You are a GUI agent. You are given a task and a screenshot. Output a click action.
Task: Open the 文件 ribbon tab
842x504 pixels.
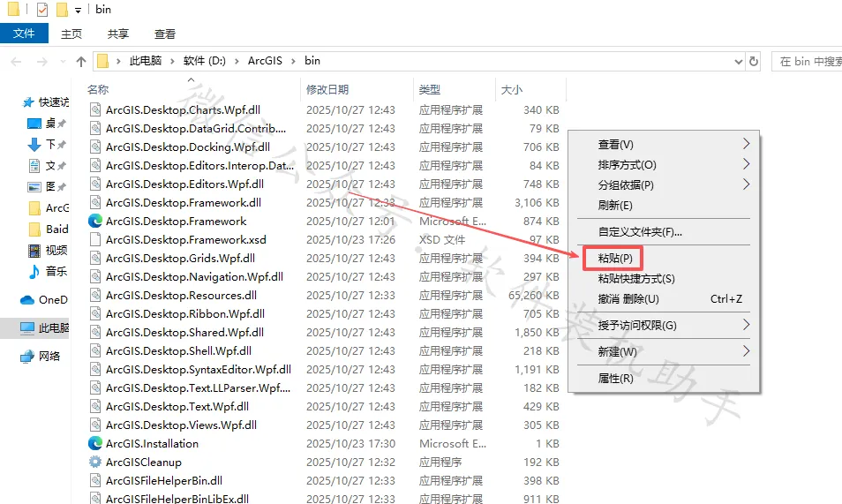pyautogui.click(x=24, y=34)
